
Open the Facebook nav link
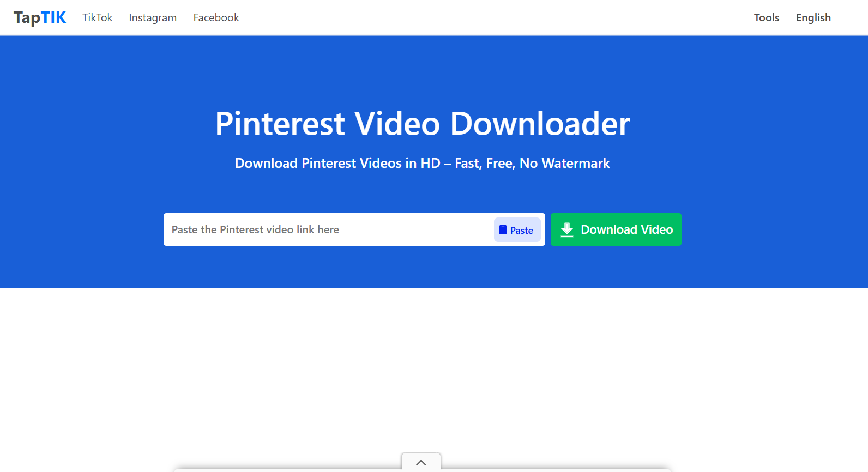pyautogui.click(x=216, y=17)
